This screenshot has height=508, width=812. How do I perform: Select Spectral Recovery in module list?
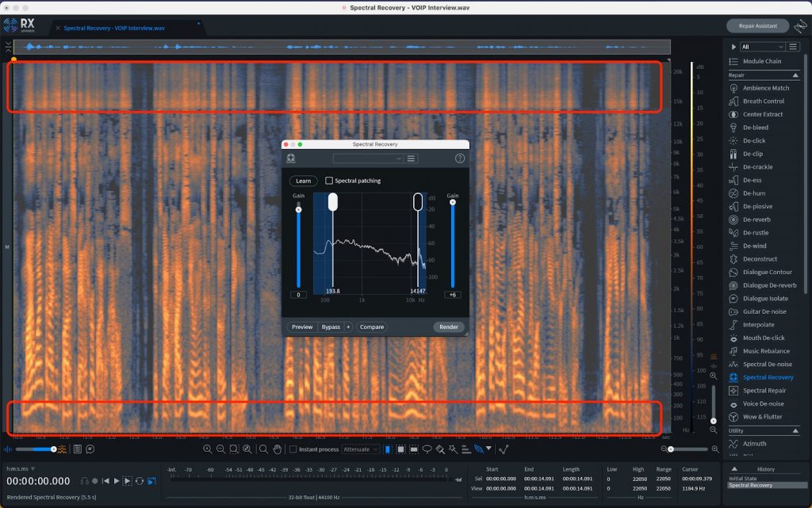[x=761, y=377]
